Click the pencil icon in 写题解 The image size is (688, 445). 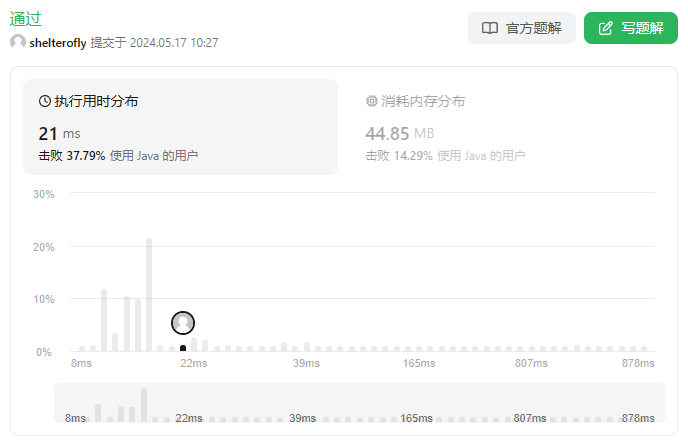pyautogui.click(x=606, y=28)
